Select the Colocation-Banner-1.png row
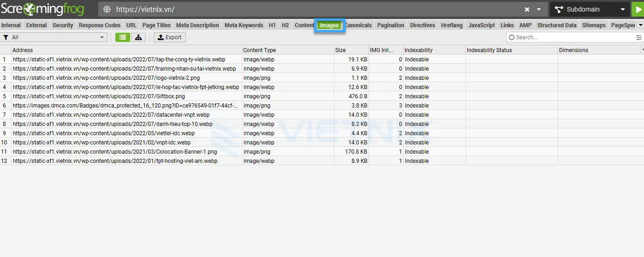 [x=114, y=152]
